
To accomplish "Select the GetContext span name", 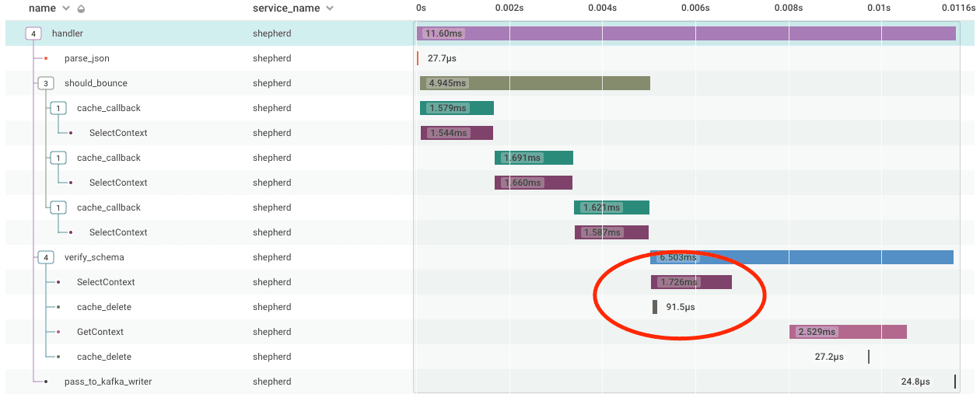I will click(100, 332).
